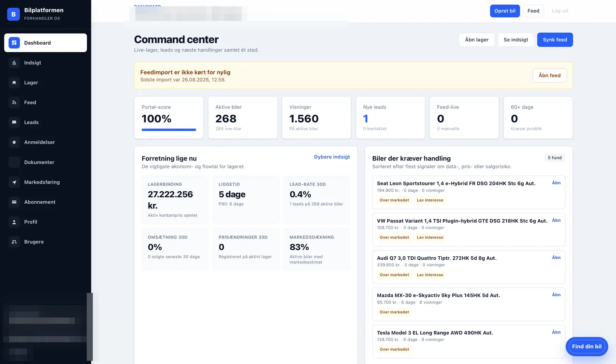This screenshot has width=616, height=364.
Task: Click Åbn feed in the warning banner
Action: click(x=549, y=75)
